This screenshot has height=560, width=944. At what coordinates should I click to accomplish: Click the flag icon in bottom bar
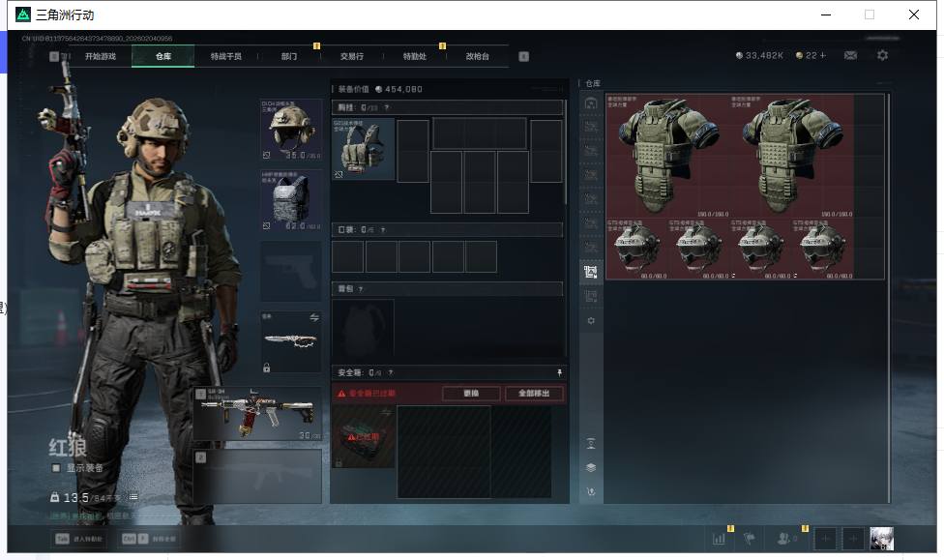pos(750,539)
